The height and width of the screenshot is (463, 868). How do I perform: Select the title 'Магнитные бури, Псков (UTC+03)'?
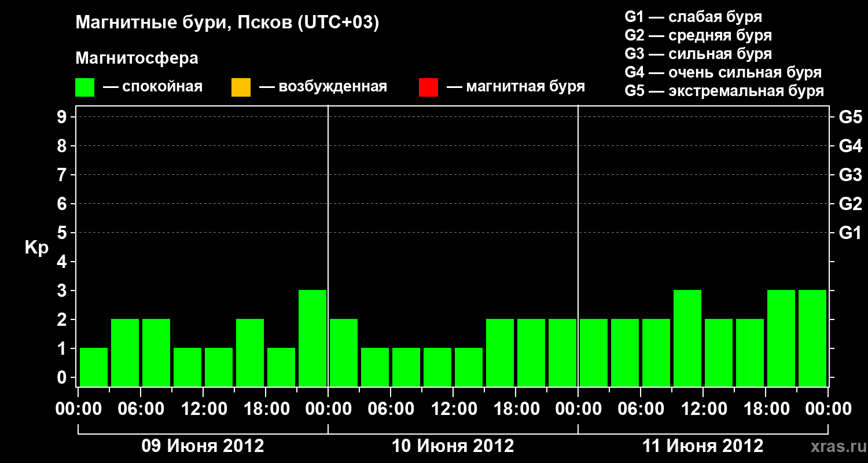tap(227, 24)
